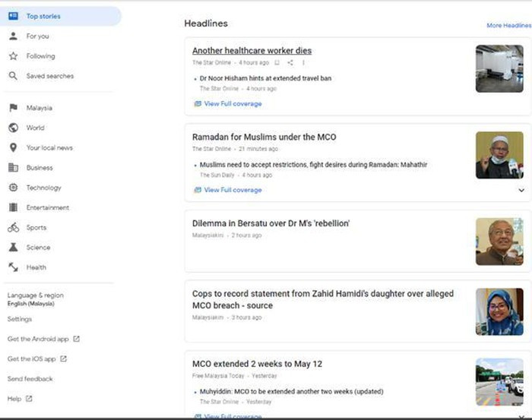Open headline 'Dilemma in Bersatu over Dr M's rebellion'
Screen dimensions: 532x420
click(271, 223)
